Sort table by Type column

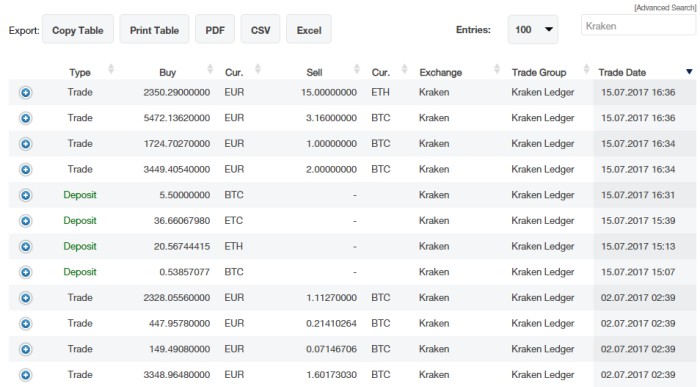click(80, 72)
